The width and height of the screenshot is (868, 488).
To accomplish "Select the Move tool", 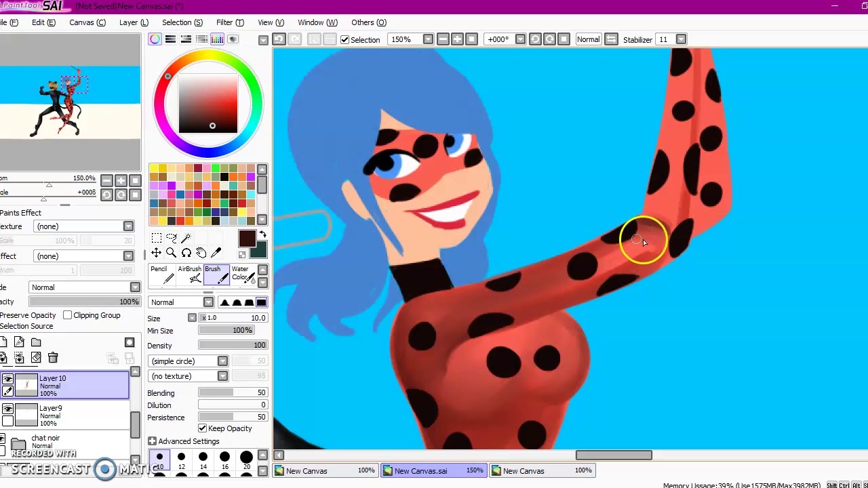I will point(157,253).
